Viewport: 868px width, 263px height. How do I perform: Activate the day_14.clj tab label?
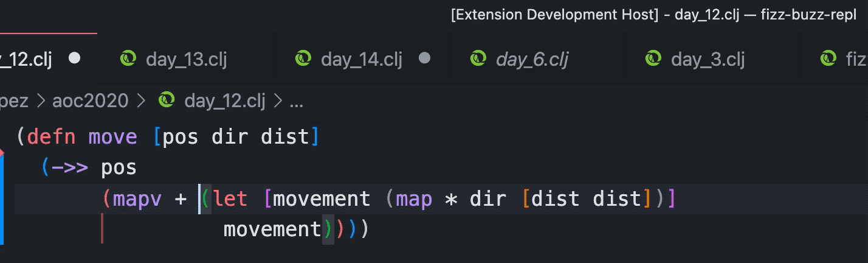click(361, 60)
